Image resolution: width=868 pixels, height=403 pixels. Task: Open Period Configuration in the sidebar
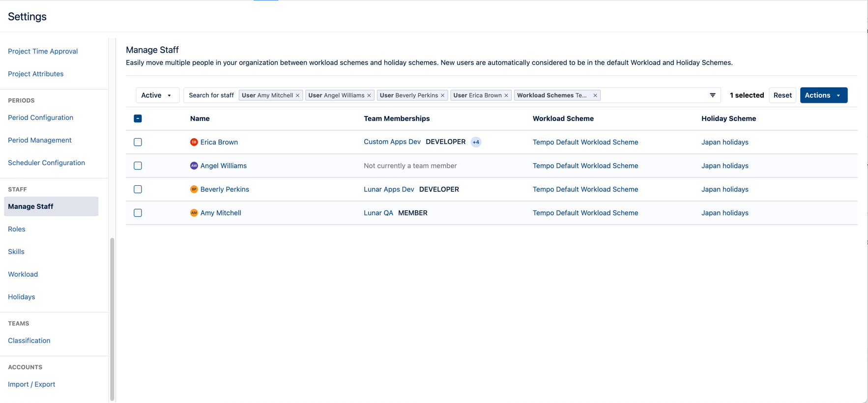(40, 117)
